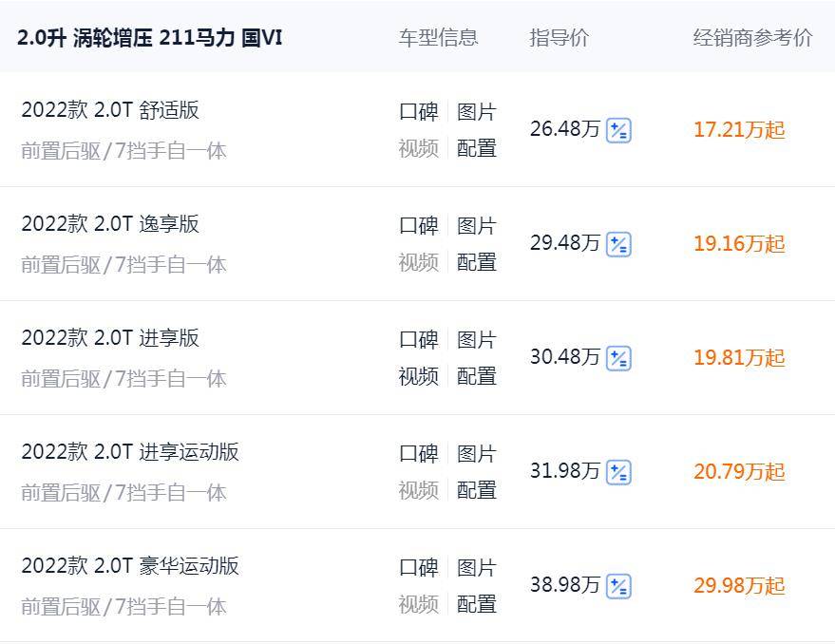Click calculator icon next to 31.98万 price
This screenshot has width=835, height=644.
pyautogui.click(x=618, y=473)
